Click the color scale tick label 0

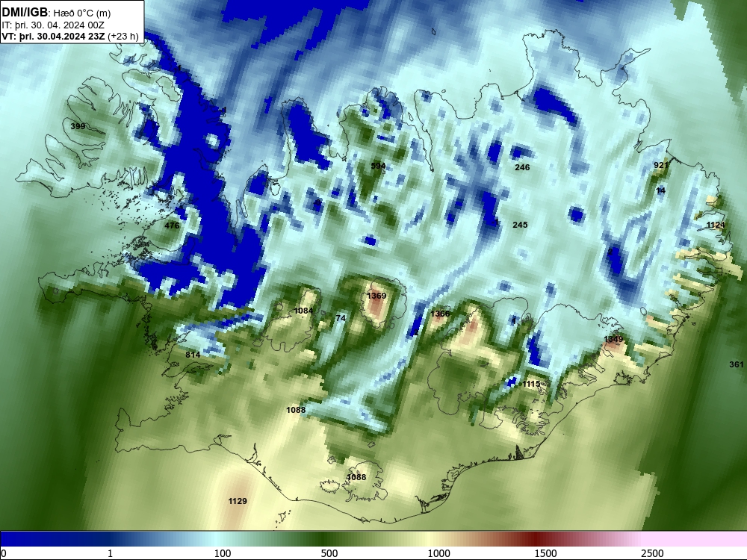[x=3, y=553]
